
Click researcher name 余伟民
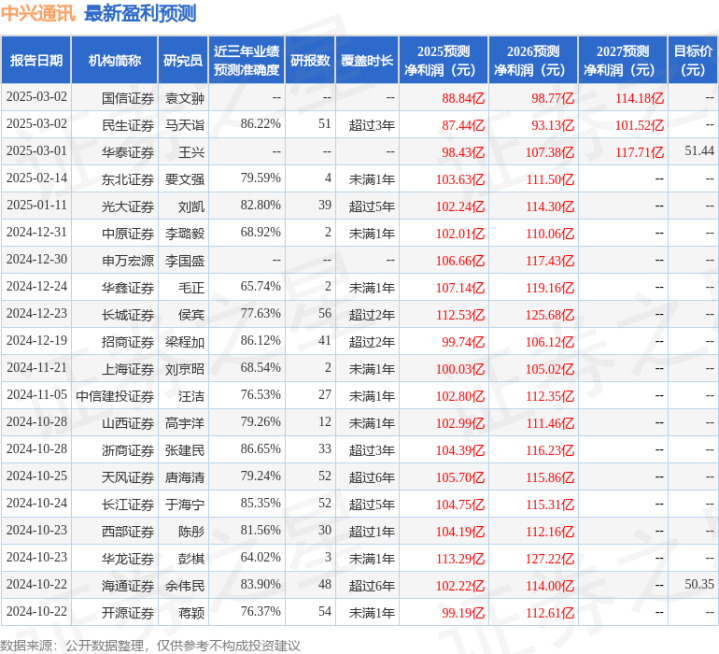pos(185,585)
